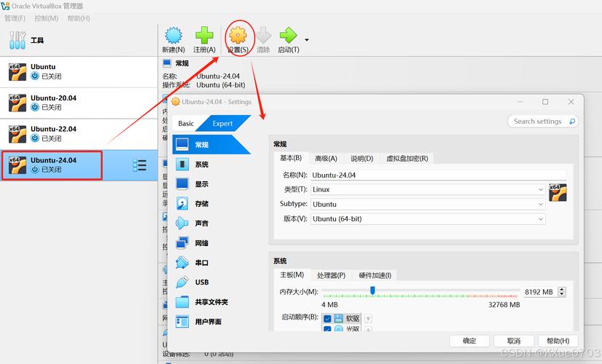Switch the Settings dialog to Expert mode

pos(223,124)
